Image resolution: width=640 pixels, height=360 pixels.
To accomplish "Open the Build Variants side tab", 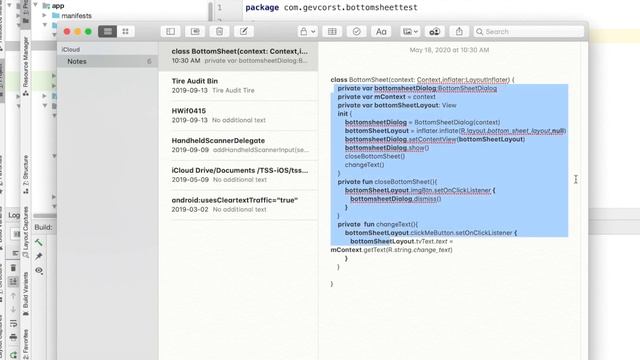I will 25,294.
